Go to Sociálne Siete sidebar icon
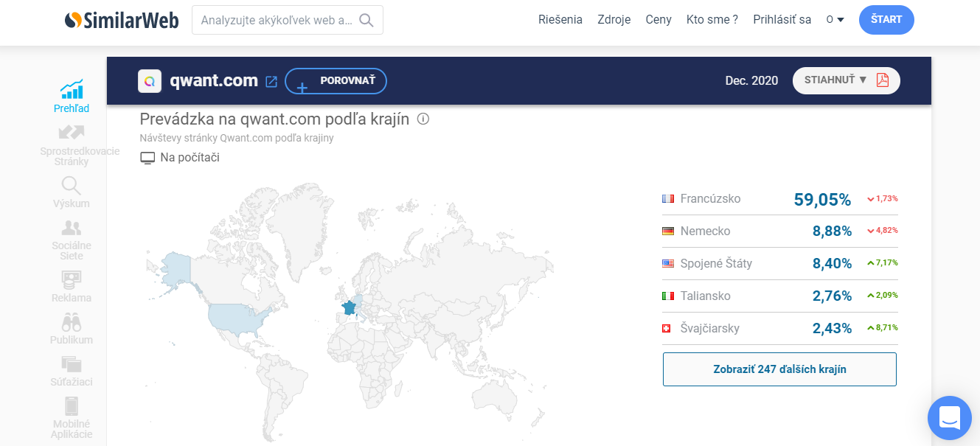980x446 pixels. [72, 228]
